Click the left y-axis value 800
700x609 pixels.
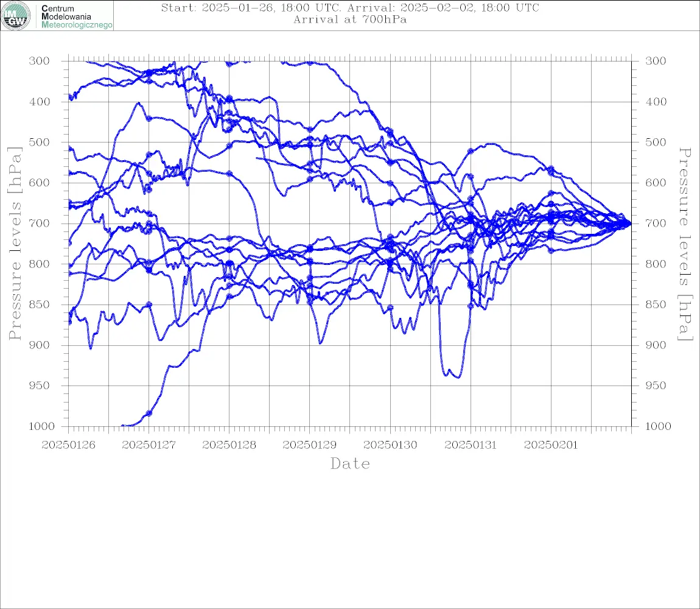(40, 264)
